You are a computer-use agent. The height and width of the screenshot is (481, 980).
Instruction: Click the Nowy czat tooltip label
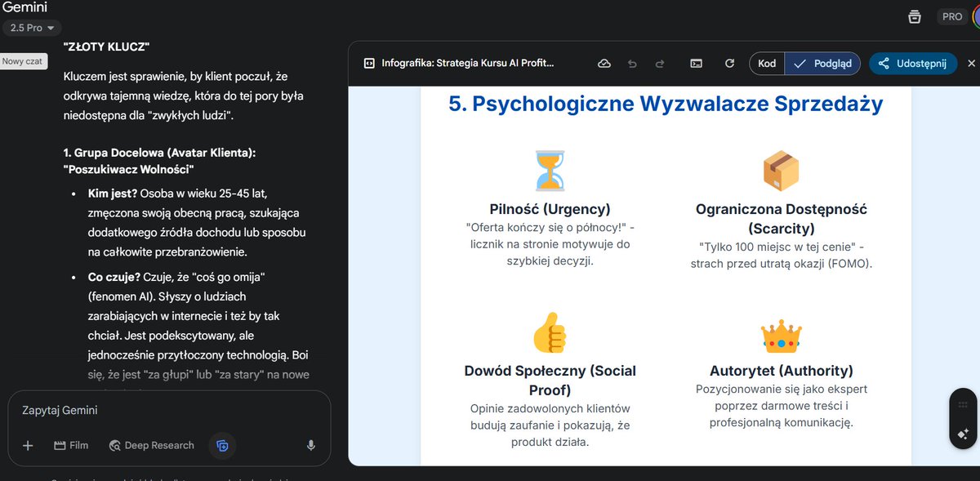click(x=24, y=61)
